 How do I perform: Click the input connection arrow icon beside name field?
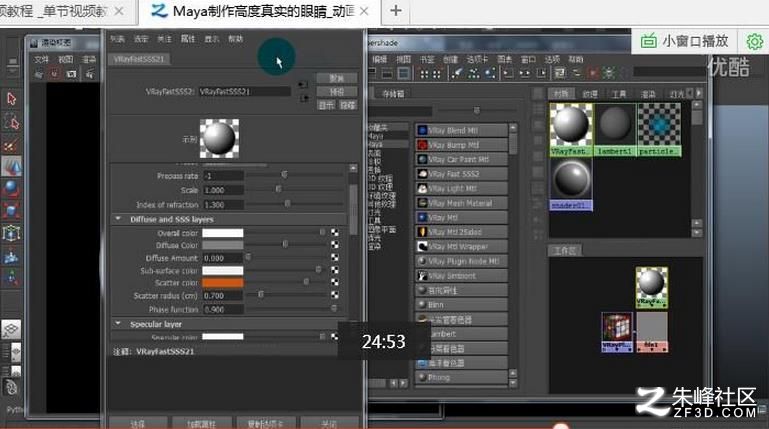[304, 84]
